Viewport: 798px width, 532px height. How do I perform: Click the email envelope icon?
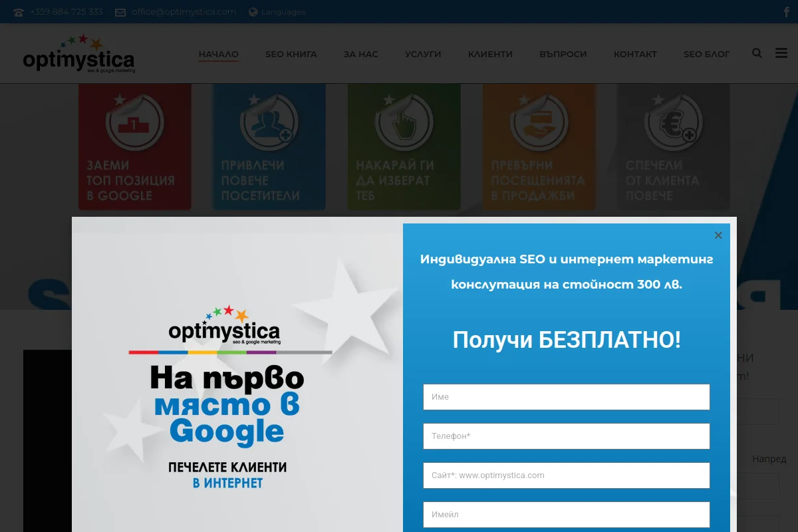pyautogui.click(x=120, y=12)
